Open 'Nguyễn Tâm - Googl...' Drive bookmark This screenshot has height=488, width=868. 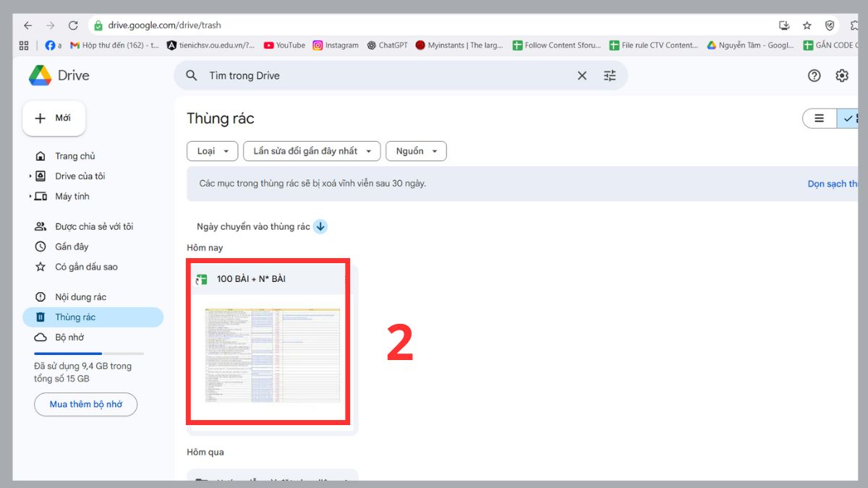coord(750,45)
